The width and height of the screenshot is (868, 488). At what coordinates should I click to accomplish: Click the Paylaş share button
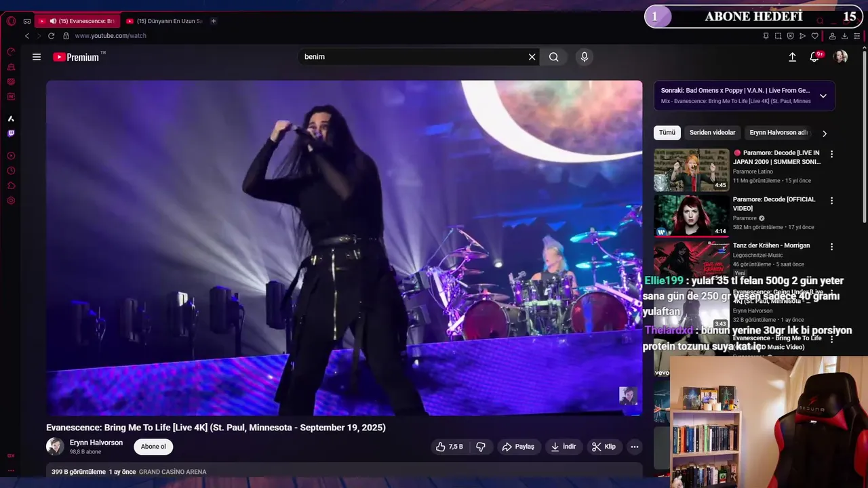[x=518, y=447]
